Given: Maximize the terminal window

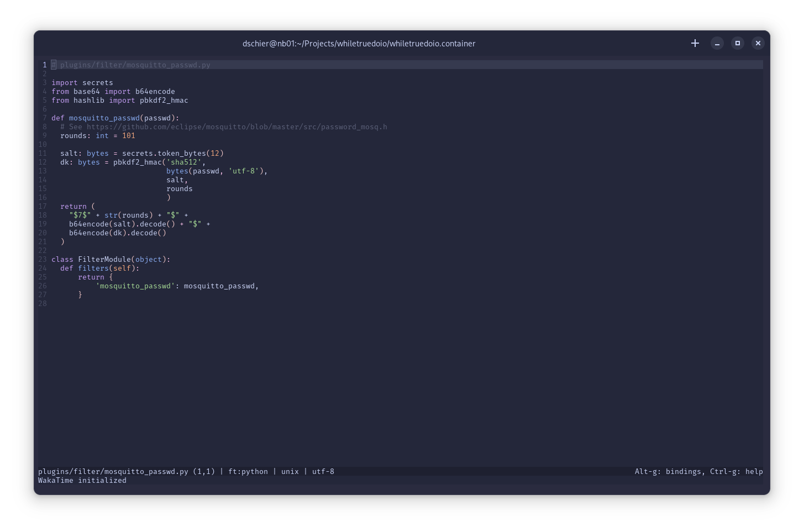Looking at the screenshot, I should [737, 43].
